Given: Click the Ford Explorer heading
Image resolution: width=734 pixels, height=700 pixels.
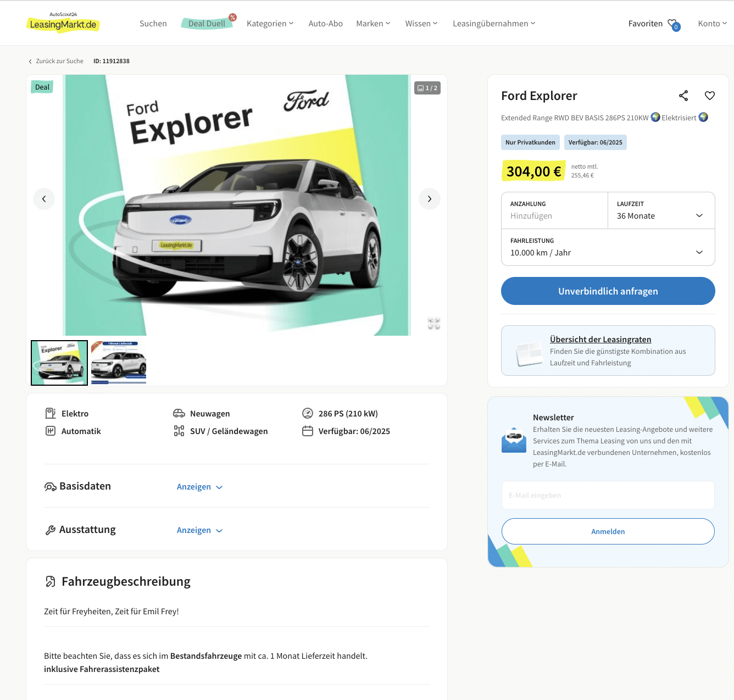Looking at the screenshot, I should 539,96.
